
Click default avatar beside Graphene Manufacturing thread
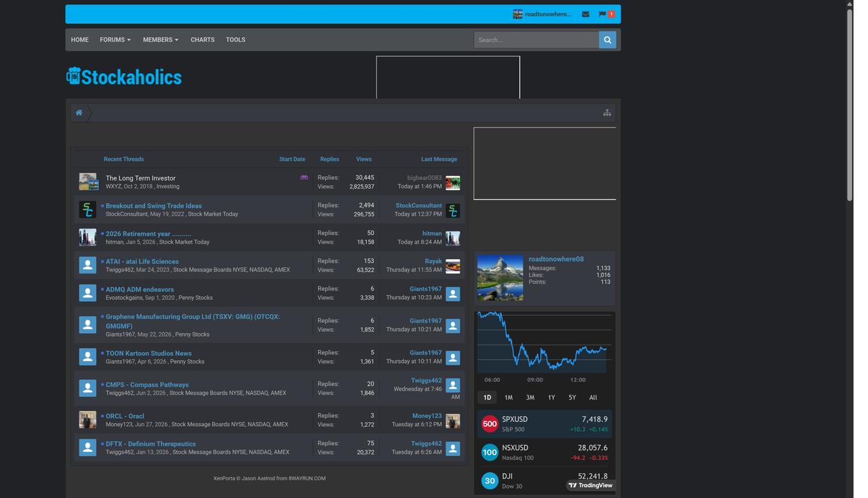tap(88, 325)
